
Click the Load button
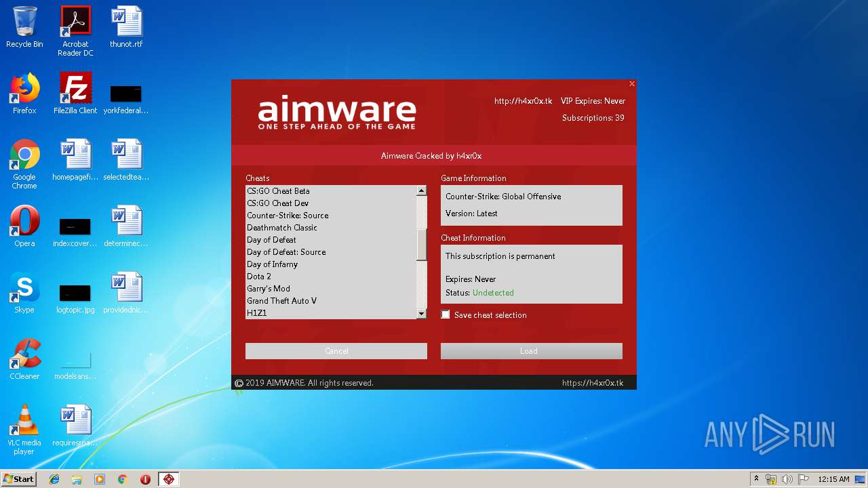click(x=532, y=351)
